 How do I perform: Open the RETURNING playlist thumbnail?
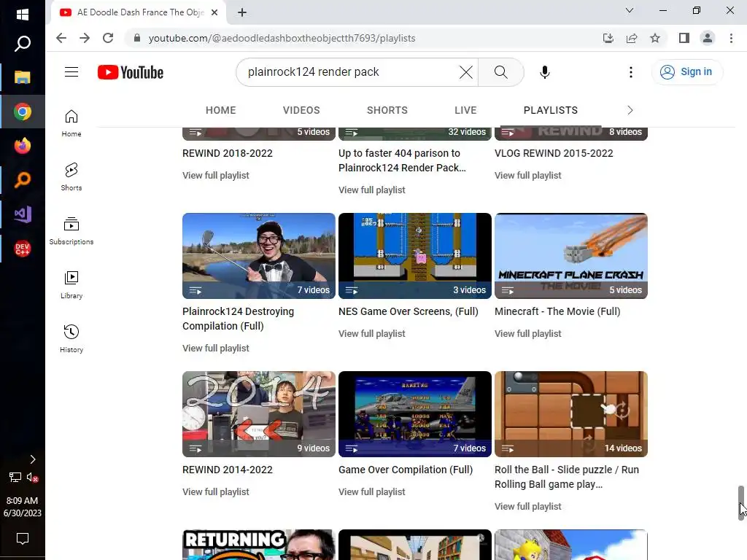(x=259, y=545)
